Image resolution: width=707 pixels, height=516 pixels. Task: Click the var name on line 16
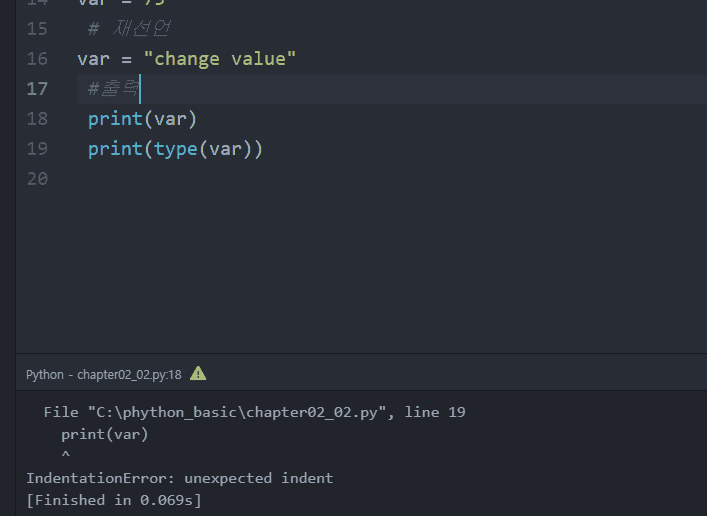pyautogui.click(x=93, y=58)
